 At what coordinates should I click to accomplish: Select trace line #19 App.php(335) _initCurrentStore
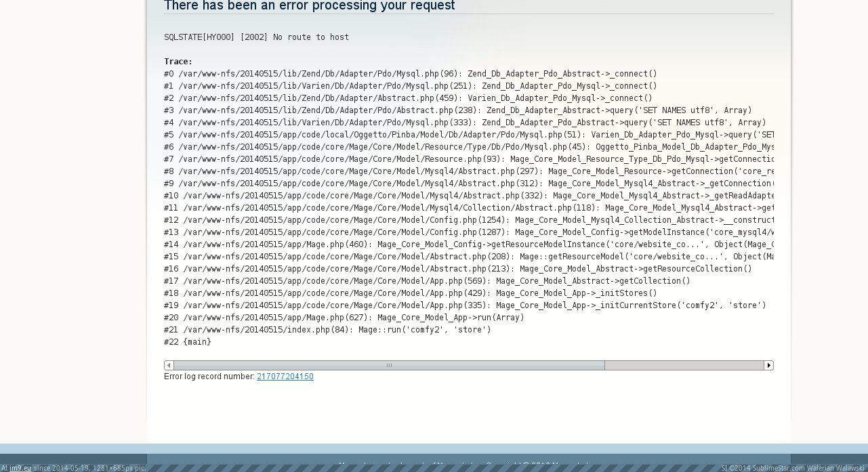click(x=465, y=305)
